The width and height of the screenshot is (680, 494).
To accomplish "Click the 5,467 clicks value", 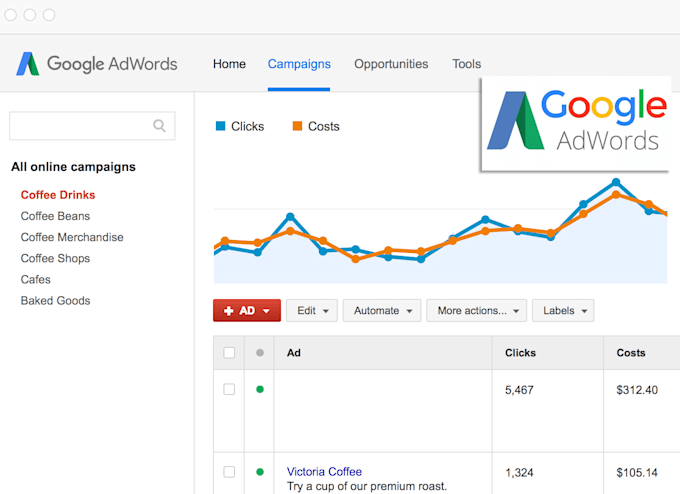I will [519, 390].
